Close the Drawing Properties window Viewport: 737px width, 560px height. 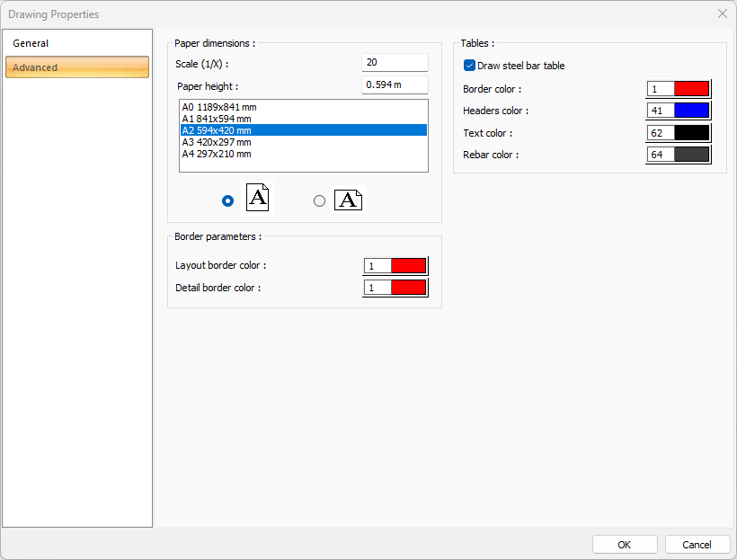pos(722,13)
